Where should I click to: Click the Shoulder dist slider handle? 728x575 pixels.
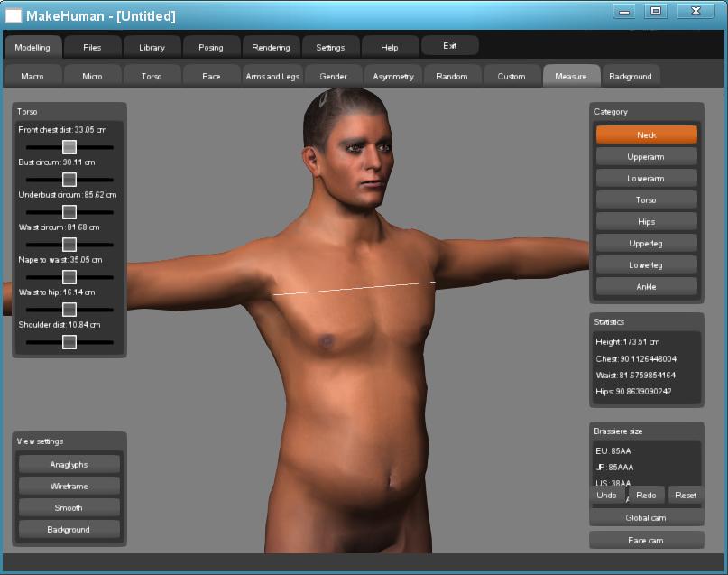69,342
